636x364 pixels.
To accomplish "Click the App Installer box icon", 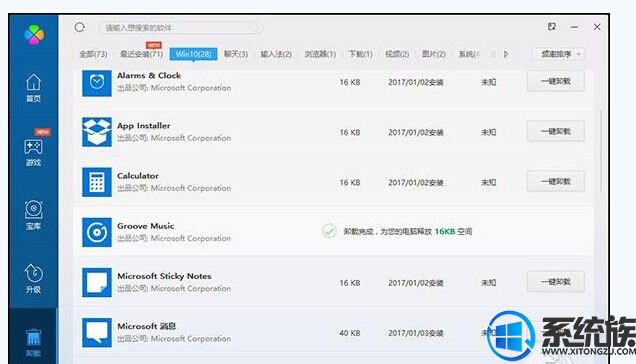I will coord(97,132).
